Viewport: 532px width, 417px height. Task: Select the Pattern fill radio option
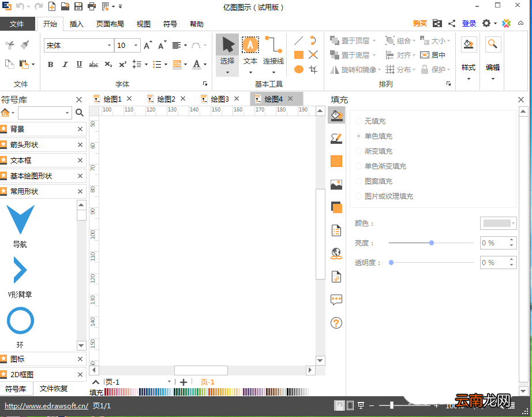pos(358,181)
